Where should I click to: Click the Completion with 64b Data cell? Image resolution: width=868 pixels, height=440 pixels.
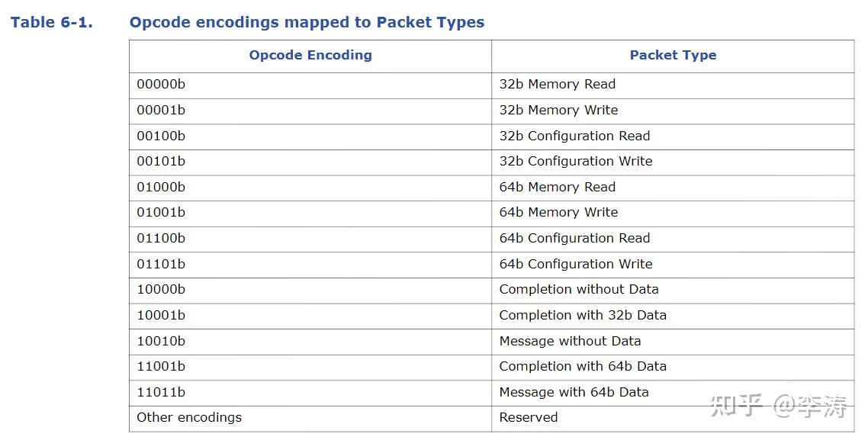tap(583, 367)
